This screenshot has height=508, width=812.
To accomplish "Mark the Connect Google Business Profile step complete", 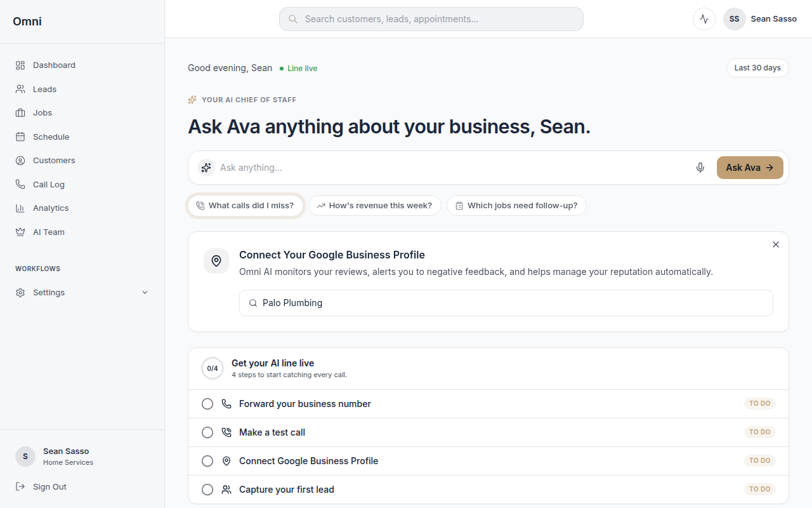I will [x=207, y=461].
